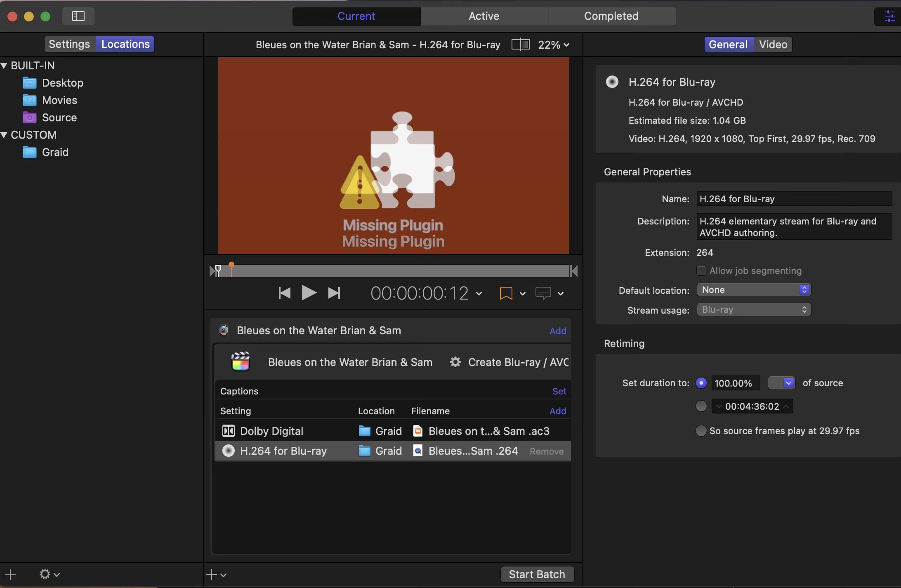Screen dimensions: 901x588
Task: Switch to the Completed tab
Action: tap(611, 16)
